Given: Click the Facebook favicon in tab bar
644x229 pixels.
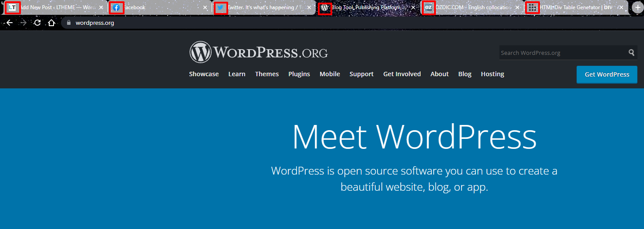Looking at the screenshot, I should click(x=116, y=7).
